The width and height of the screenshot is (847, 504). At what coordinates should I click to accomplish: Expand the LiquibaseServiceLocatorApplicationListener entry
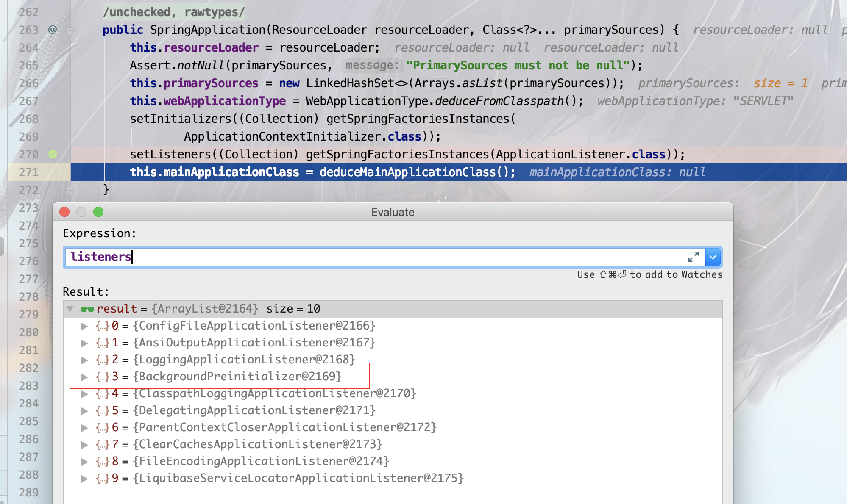[85, 479]
